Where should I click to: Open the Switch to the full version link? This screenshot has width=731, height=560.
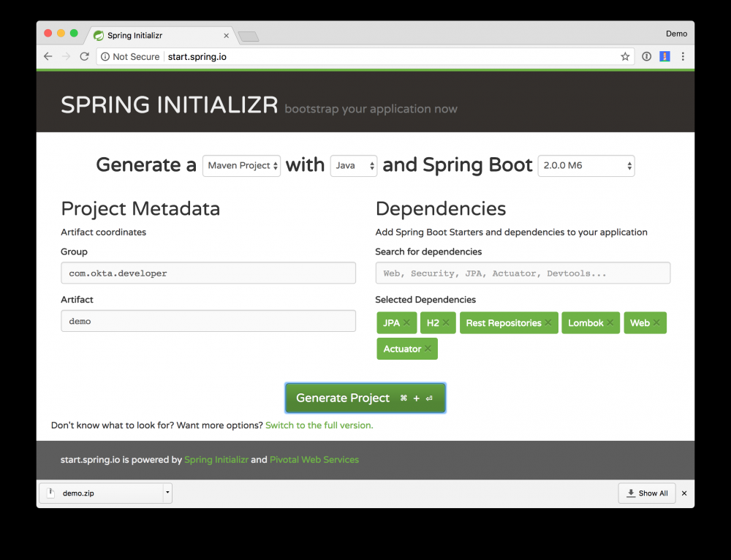click(x=319, y=425)
